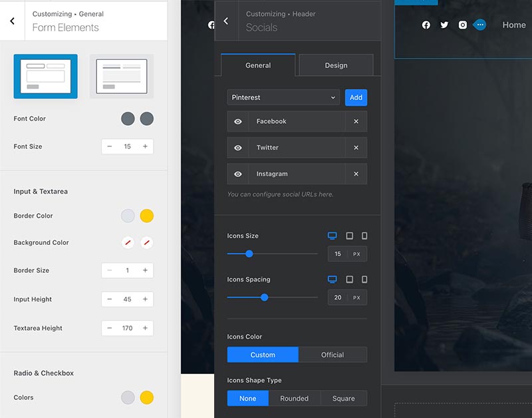Decrease Border Size value
Image resolution: width=532 pixels, height=418 pixels.
tap(109, 270)
